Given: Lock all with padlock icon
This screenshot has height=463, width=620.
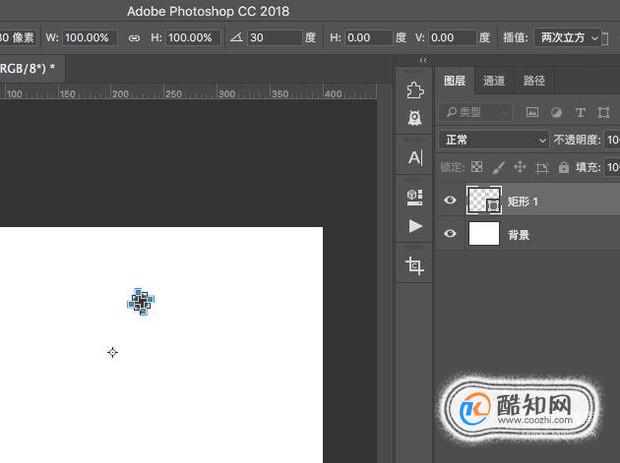Looking at the screenshot, I should click(564, 167).
